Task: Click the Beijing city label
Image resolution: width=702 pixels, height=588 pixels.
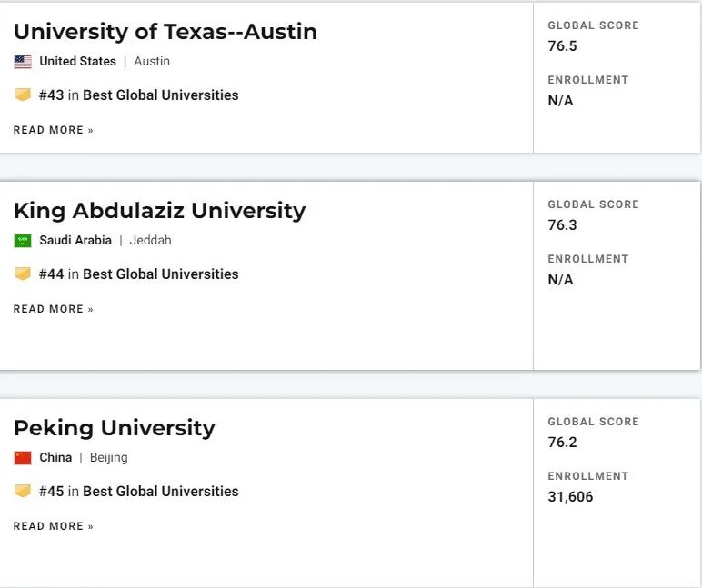Action: click(109, 458)
